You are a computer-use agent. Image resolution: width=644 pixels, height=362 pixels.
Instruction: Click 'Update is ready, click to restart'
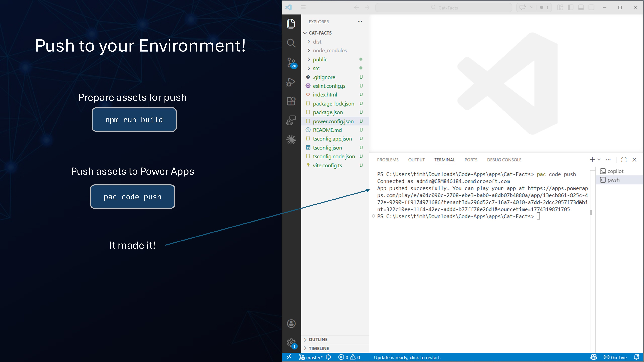click(x=407, y=358)
